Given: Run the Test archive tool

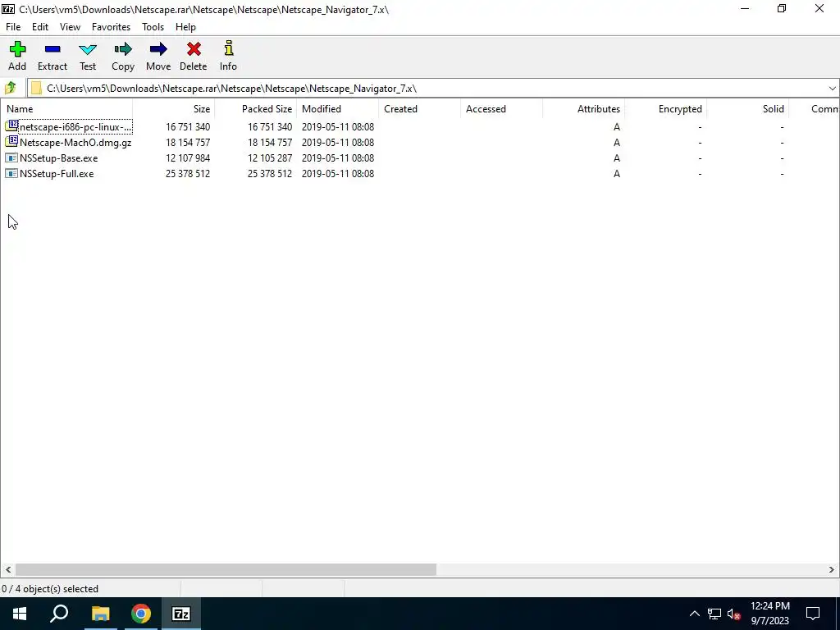Looking at the screenshot, I should 88,50.
